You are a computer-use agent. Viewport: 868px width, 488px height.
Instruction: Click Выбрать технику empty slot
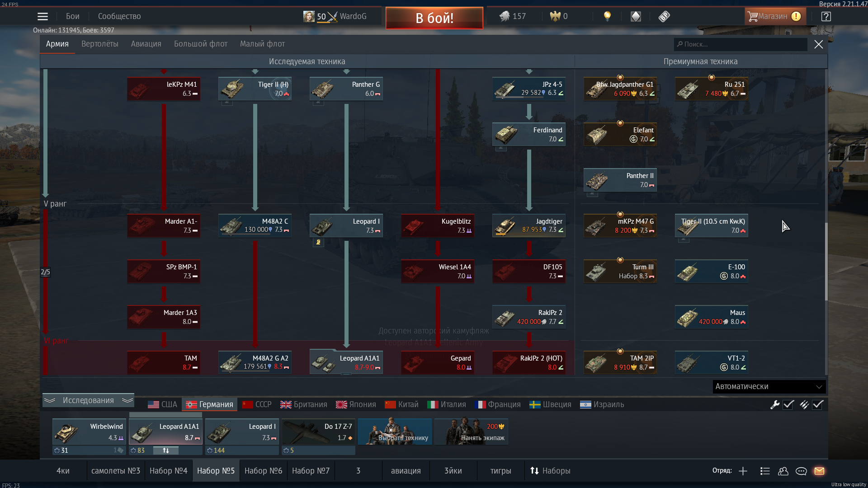pos(395,432)
